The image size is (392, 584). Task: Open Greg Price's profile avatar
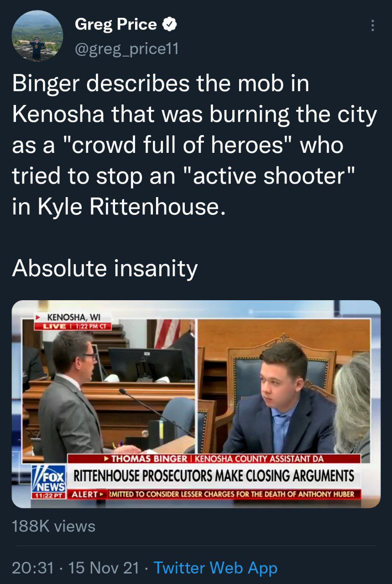(x=37, y=36)
